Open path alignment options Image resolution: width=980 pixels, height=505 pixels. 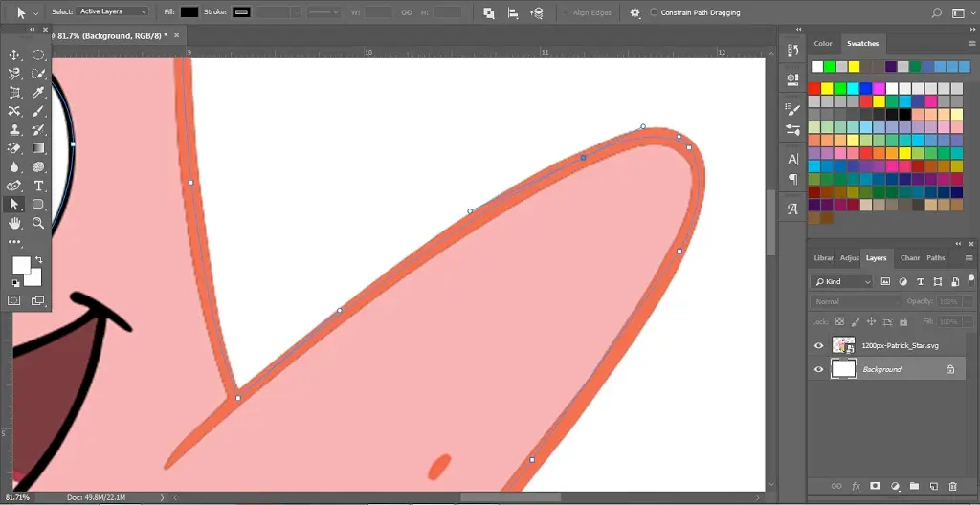tap(513, 12)
